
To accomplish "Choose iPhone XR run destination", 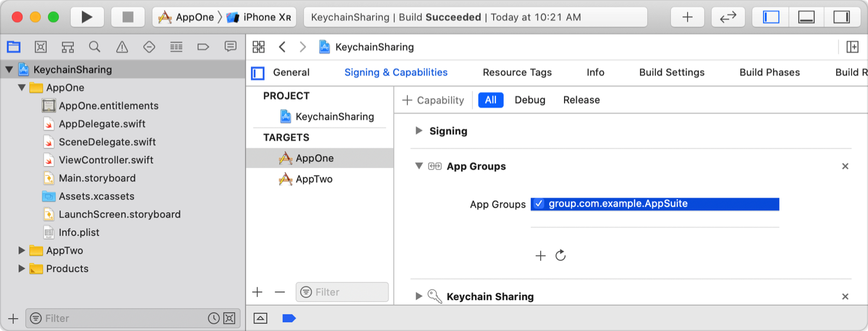I will click(x=259, y=17).
